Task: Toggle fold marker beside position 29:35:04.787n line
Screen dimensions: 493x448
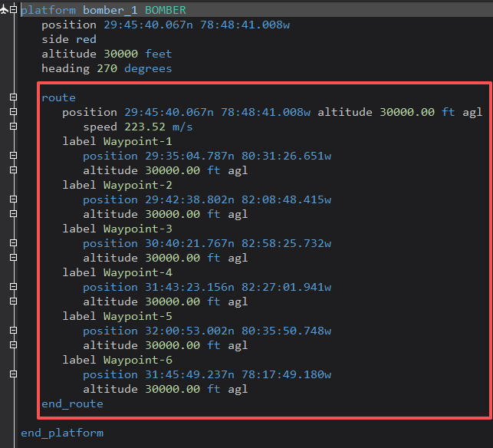Action: click(x=13, y=156)
